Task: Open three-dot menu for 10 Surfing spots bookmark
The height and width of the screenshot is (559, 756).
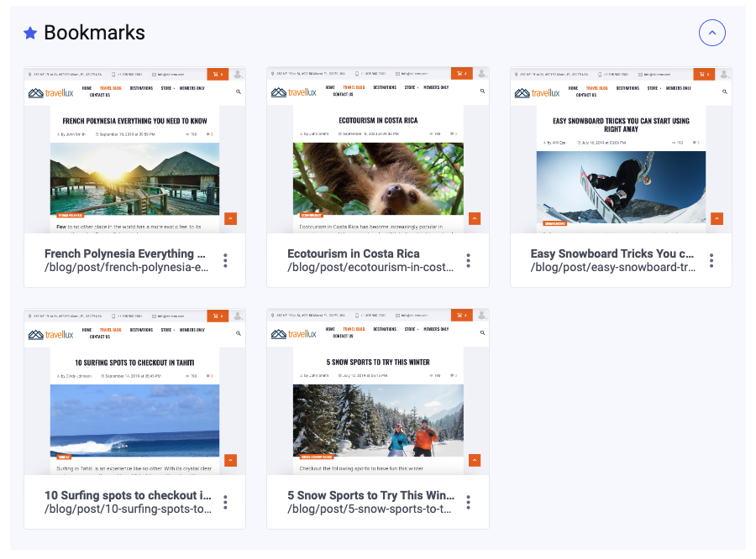Action: 225,502
